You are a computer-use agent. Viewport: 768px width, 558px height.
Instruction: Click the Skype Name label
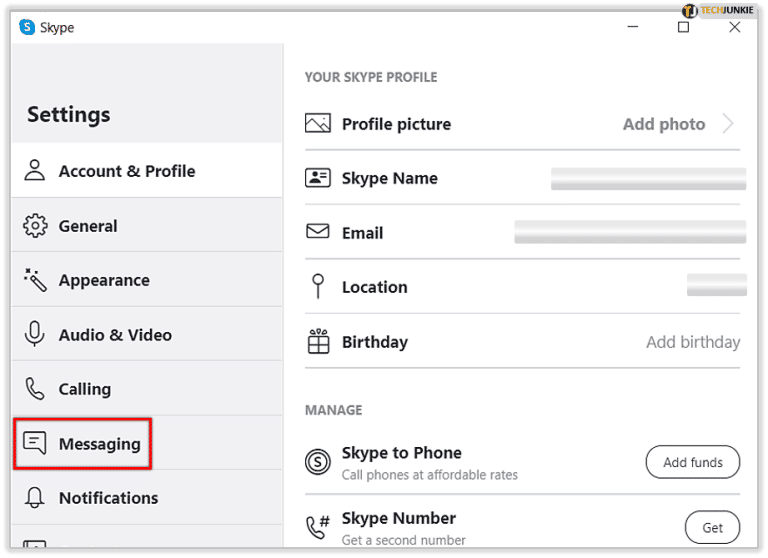coord(390,178)
